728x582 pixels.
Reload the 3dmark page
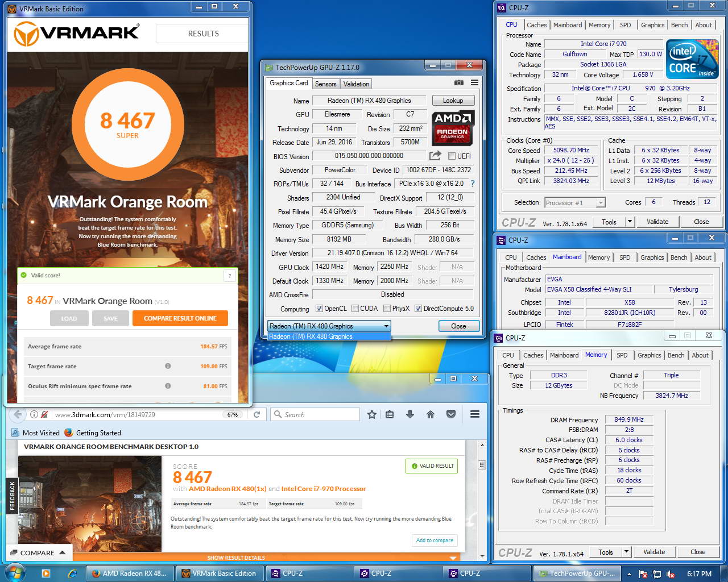[x=257, y=414]
